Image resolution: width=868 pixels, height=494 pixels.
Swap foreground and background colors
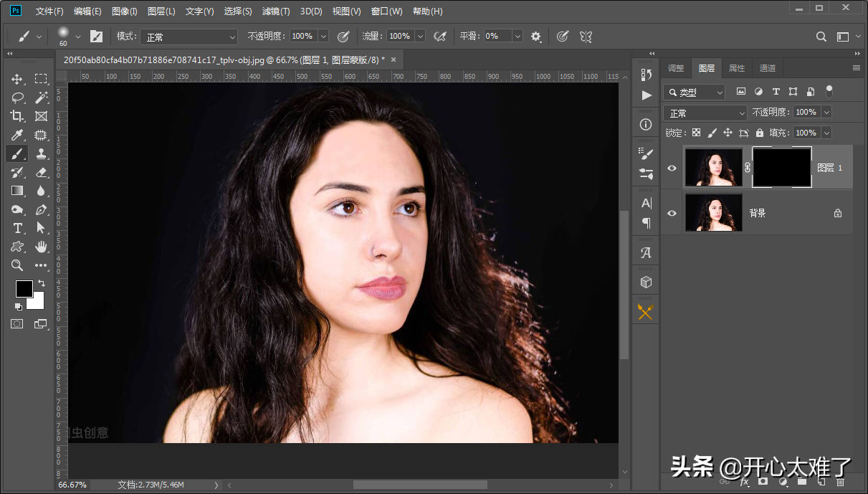pos(42,284)
